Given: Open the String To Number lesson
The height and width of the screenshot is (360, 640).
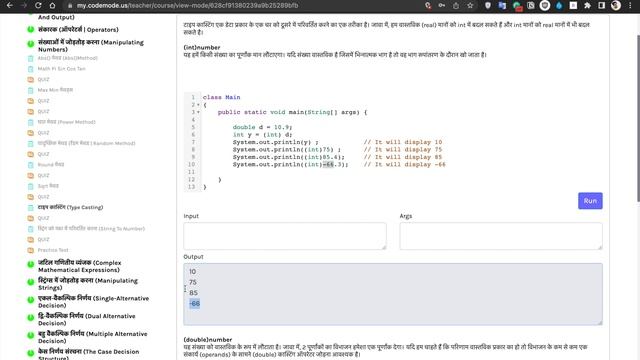Looking at the screenshot, I should pyautogui.click(x=91, y=229).
